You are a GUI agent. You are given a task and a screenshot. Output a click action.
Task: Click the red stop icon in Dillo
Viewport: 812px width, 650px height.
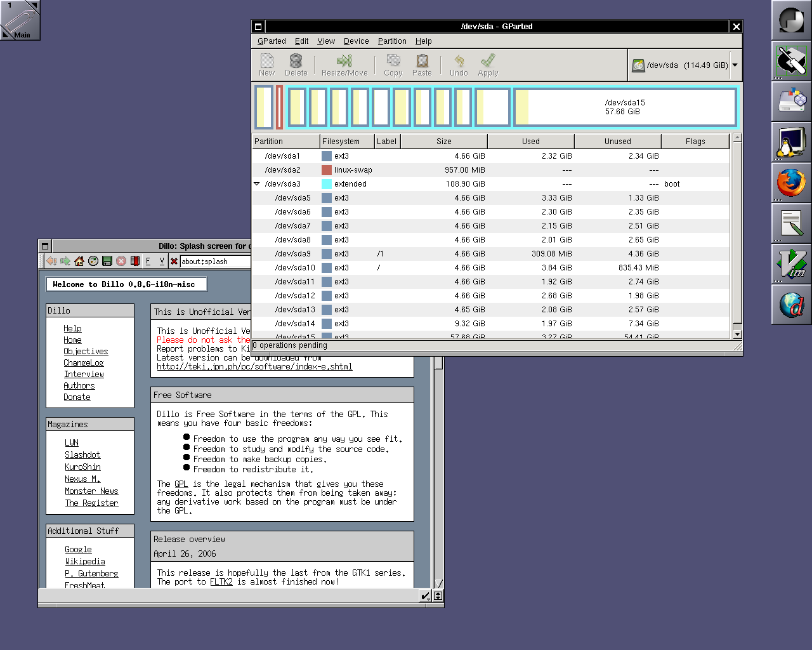121,261
